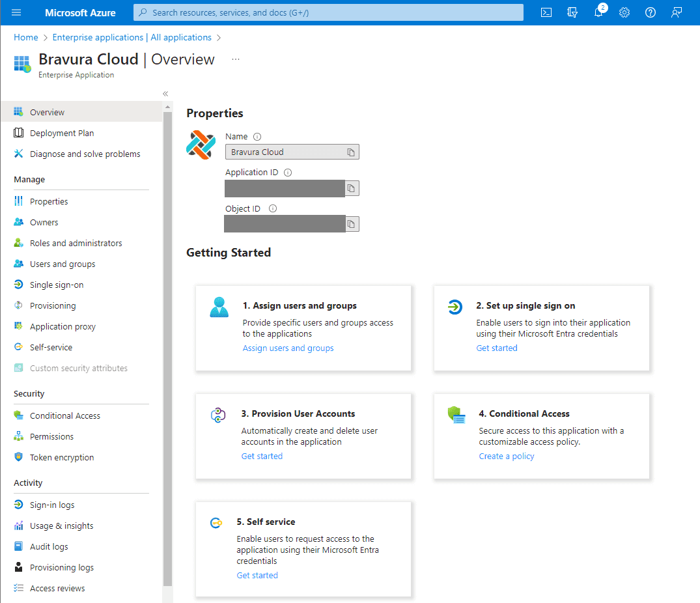Click the feedback icon in header
Viewport: 700px width, 603px height.
click(677, 12)
